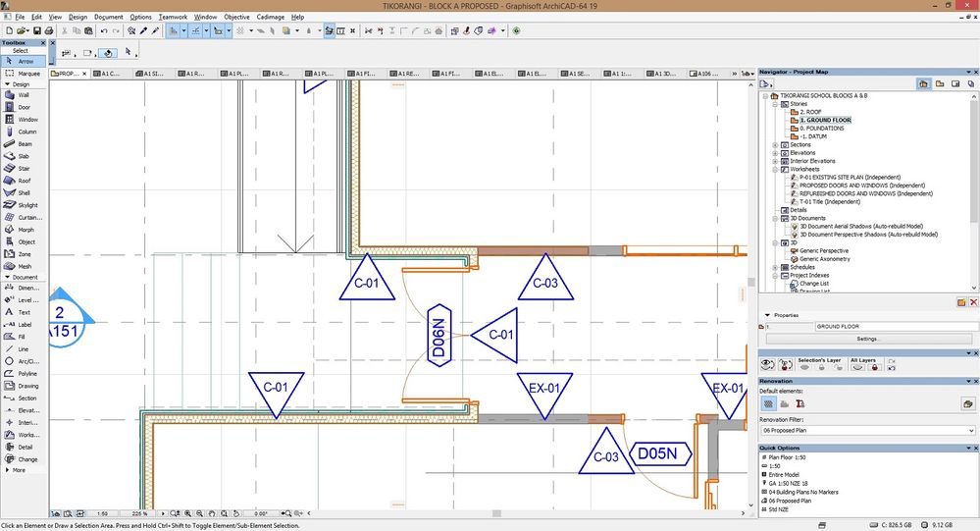Viewport: 980px width, 531px height.
Task: Open the Teamwork menu
Action: (173, 17)
